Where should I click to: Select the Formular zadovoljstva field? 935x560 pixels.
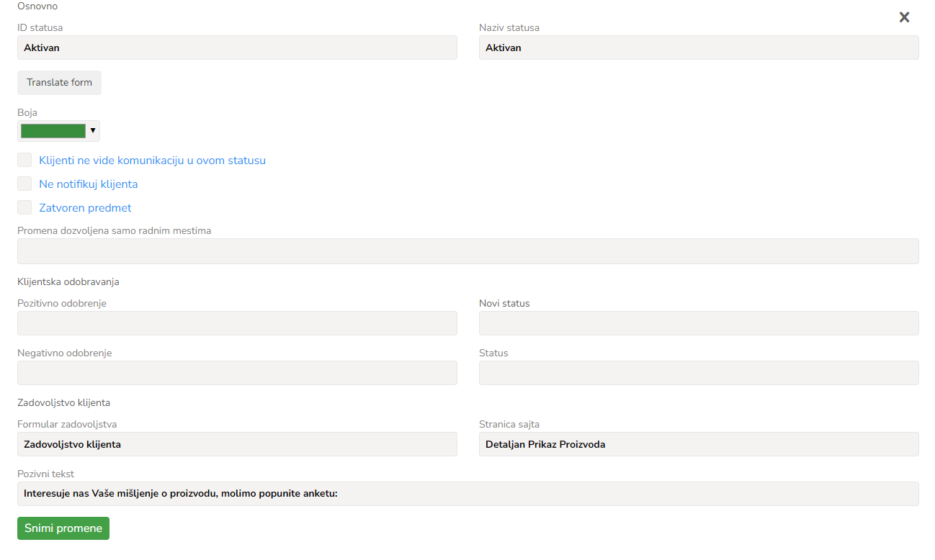click(x=237, y=444)
